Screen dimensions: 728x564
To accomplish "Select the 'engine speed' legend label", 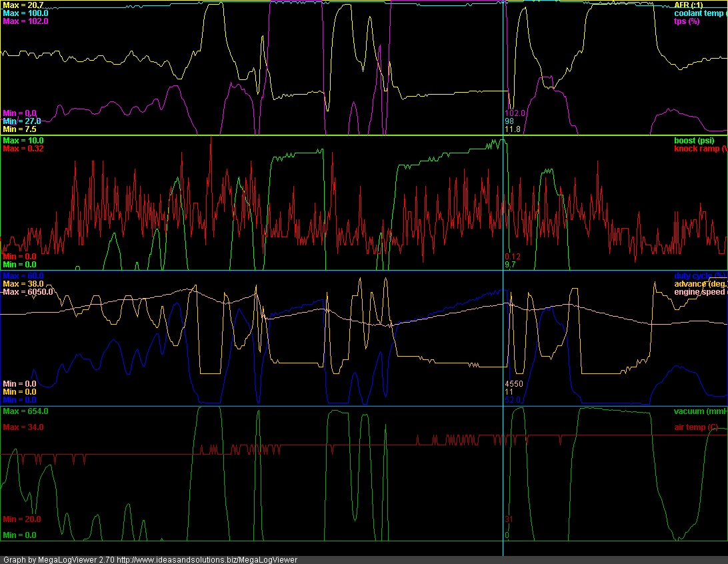I will (701, 292).
